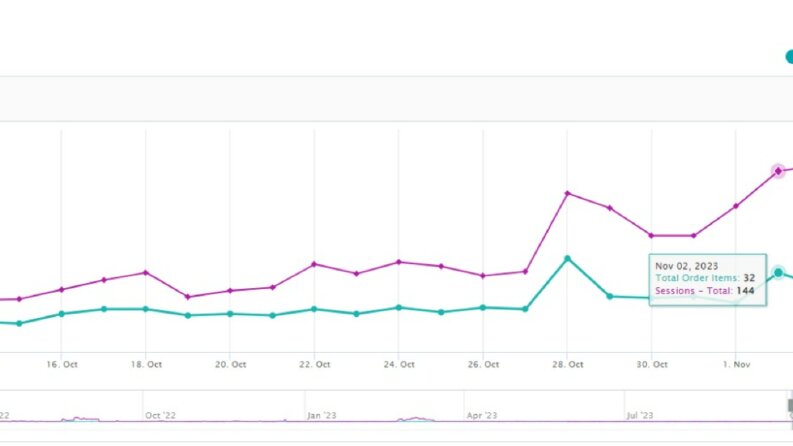Click the Sessions point on 18 Oct
Viewport: 793px width, 446px height.
146,273
